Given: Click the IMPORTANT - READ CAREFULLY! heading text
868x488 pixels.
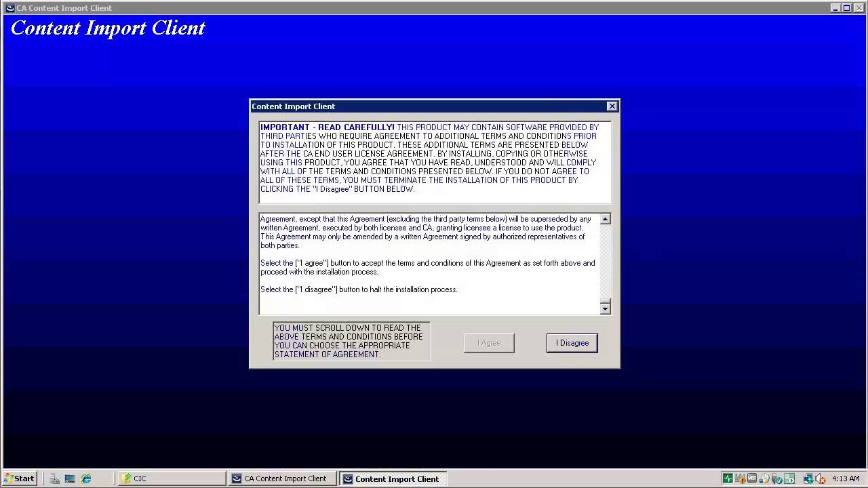Looking at the screenshot, I should pyautogui.click(x=327, y=127).
